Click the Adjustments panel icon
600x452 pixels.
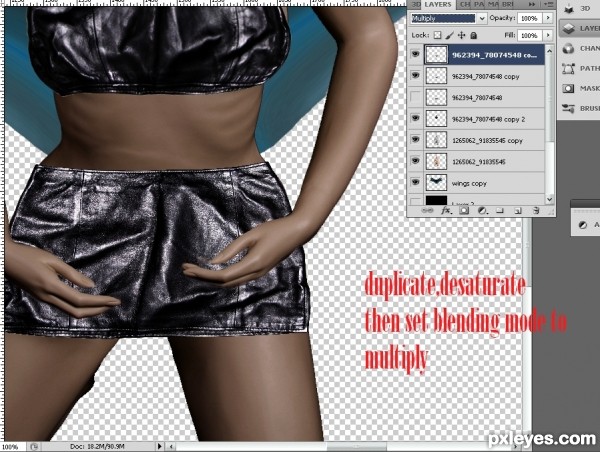click(583, 225)
